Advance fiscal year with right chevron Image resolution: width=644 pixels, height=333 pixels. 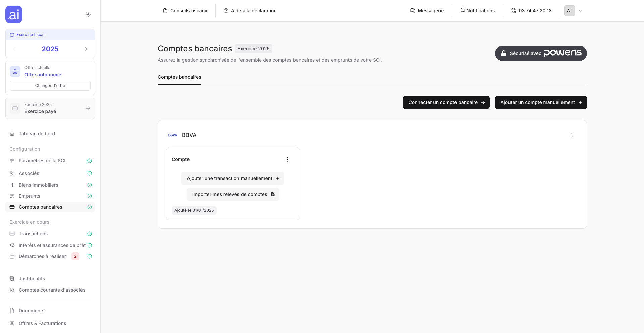click(86, 49)
